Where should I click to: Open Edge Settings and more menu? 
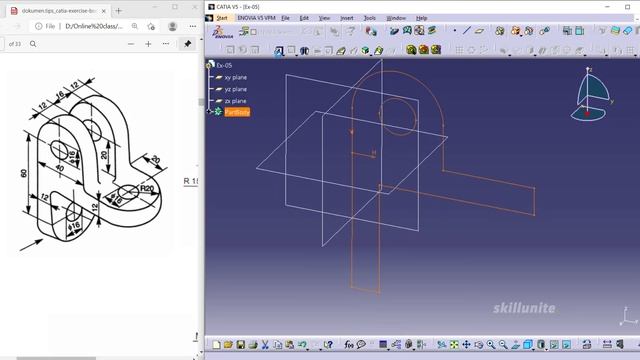coord(193,26)
